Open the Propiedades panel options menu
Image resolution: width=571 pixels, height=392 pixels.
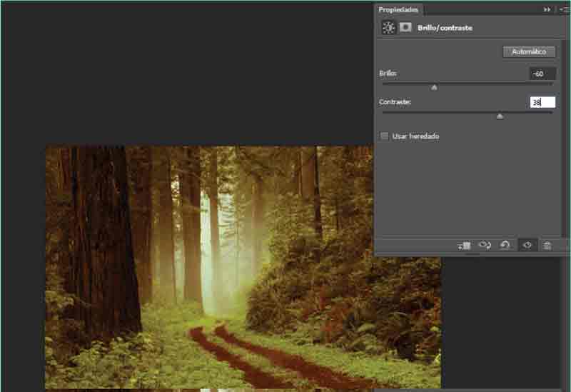562,9
